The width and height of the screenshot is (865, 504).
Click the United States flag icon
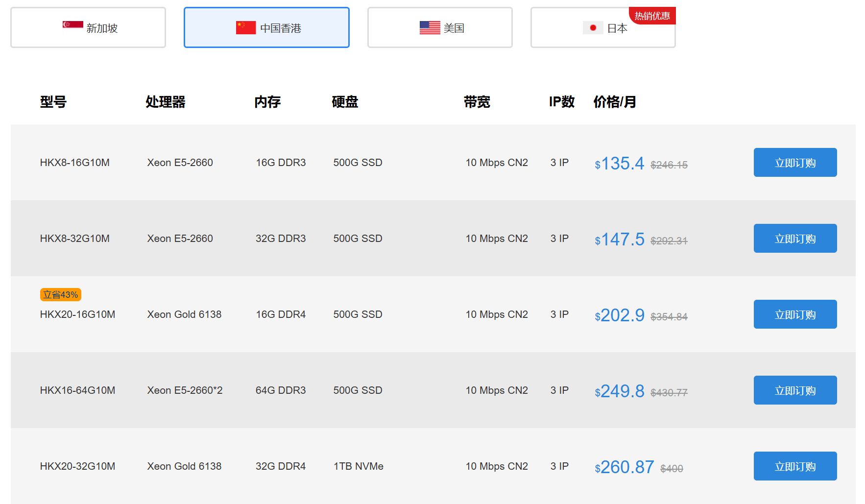pyautogui.click(x=430, y=28)
